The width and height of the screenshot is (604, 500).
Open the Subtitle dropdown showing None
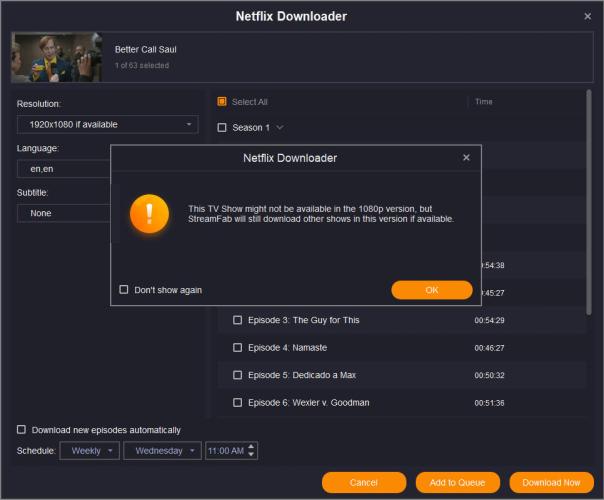pyautogui.click(x=64, y=213)
